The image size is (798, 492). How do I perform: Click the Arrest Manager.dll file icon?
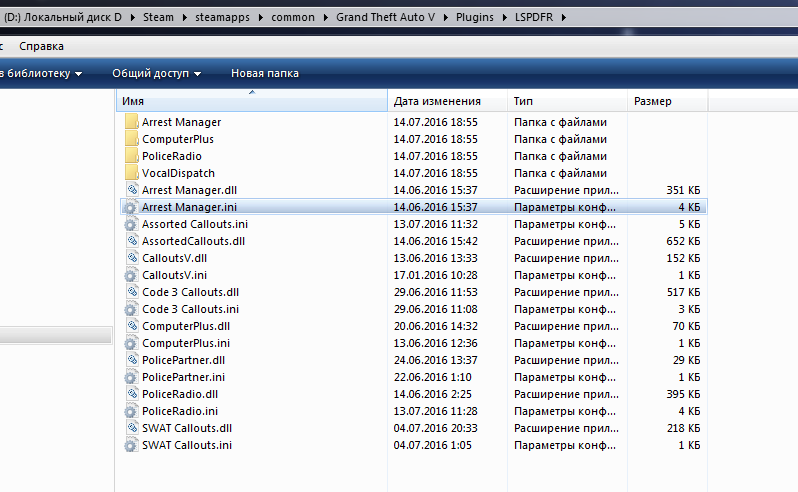tap(131, 190)
